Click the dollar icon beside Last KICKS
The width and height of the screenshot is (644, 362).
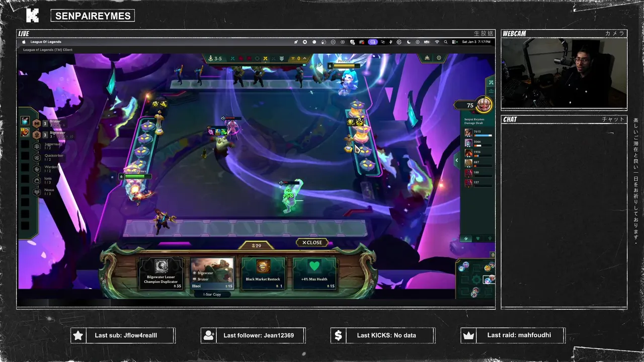click(338, 335)
